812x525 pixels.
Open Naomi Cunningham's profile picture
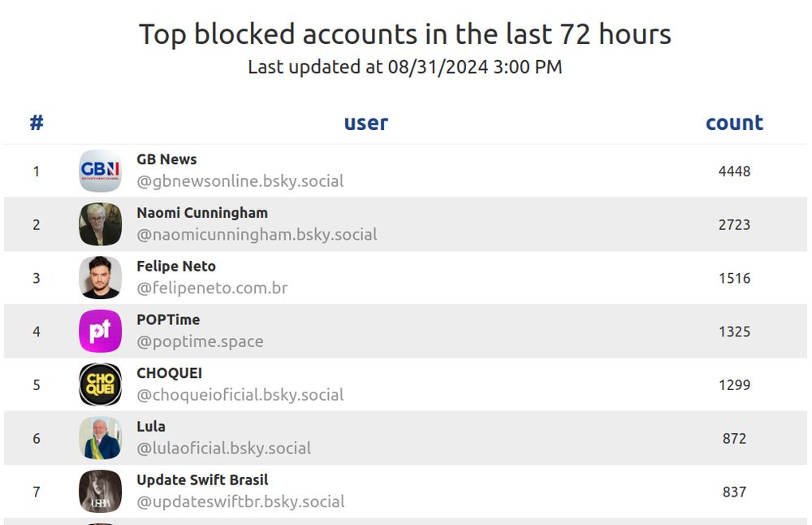[x=101, y=224]
